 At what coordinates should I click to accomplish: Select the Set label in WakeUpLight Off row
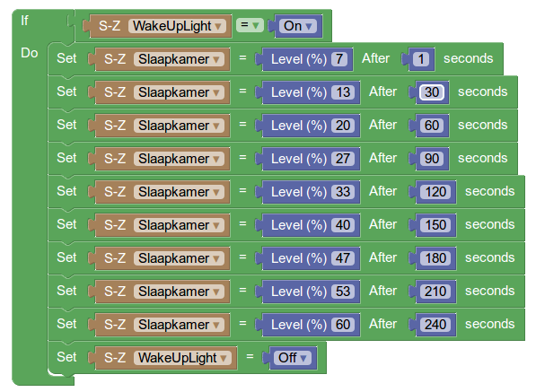pyautogui.click(x=66, y=357)
